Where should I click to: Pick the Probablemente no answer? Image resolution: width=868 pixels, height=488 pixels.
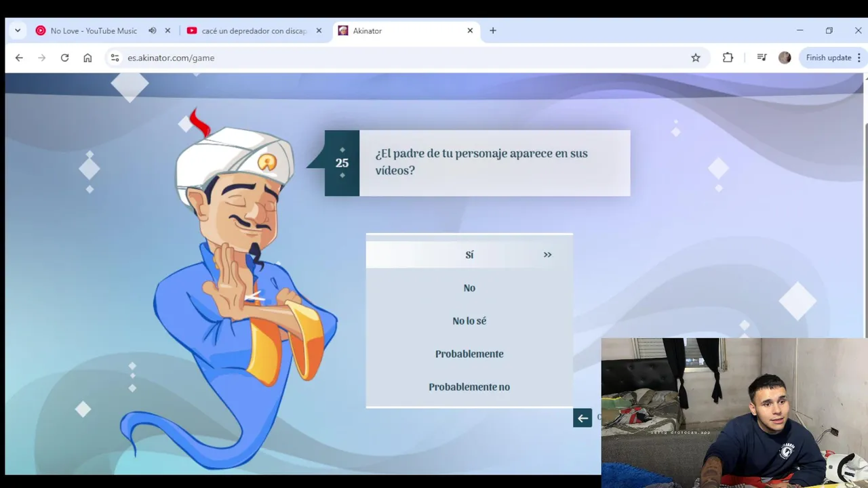pyautogui.click(x=469, y=387)
